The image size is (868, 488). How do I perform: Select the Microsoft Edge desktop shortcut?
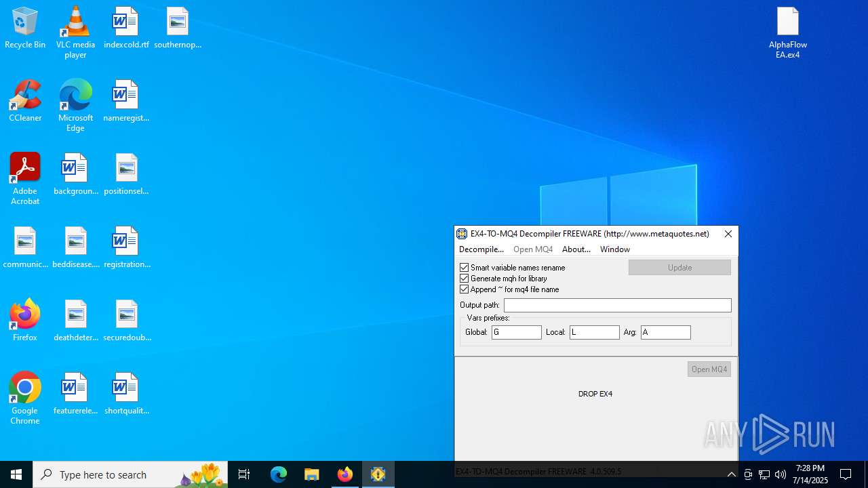tap(75, 106)
